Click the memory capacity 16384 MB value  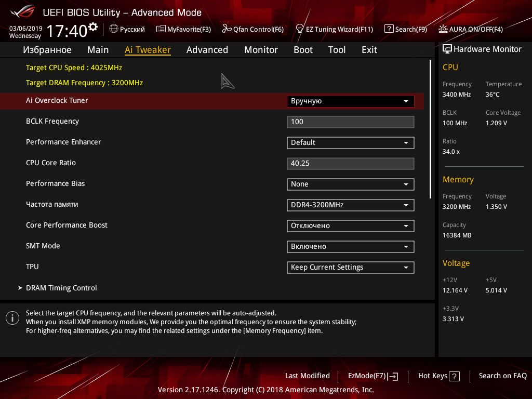point(457,235)
